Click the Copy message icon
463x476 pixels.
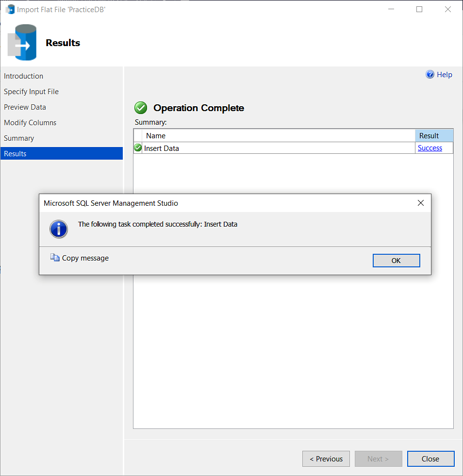[x=55, y=258]
